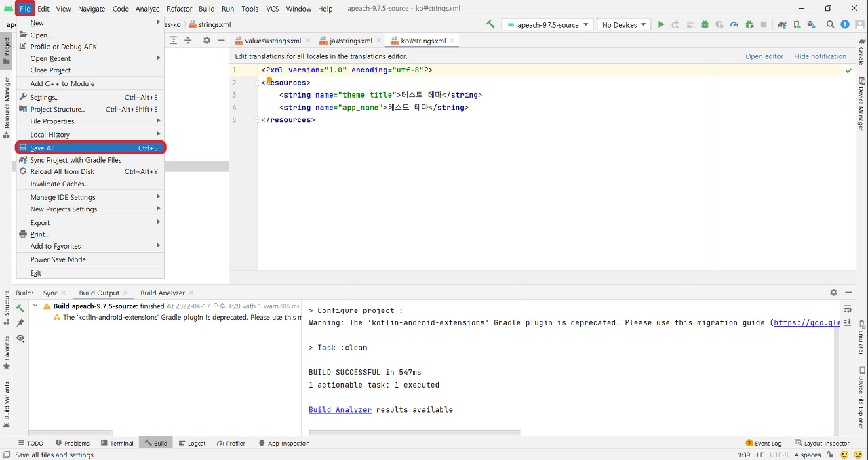Click Collapse All icon in Project panel
Image resolution: width=868 pixels, height=460 pixels.
187,40
